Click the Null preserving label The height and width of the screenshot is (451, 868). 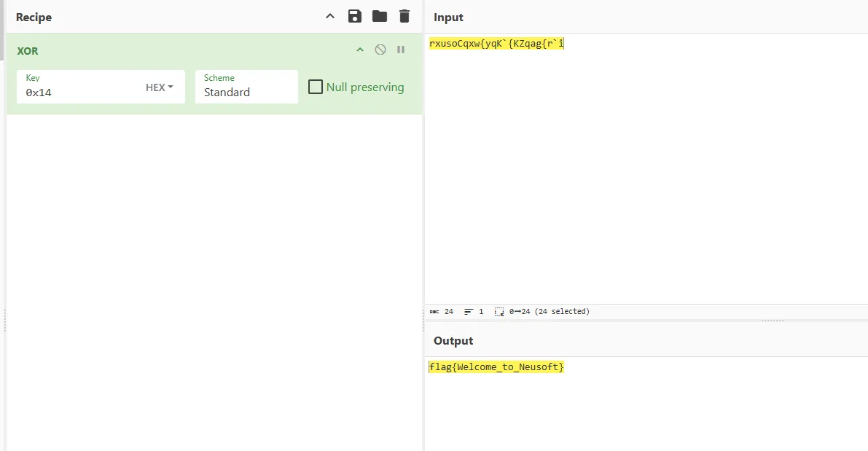coord(364,87)
